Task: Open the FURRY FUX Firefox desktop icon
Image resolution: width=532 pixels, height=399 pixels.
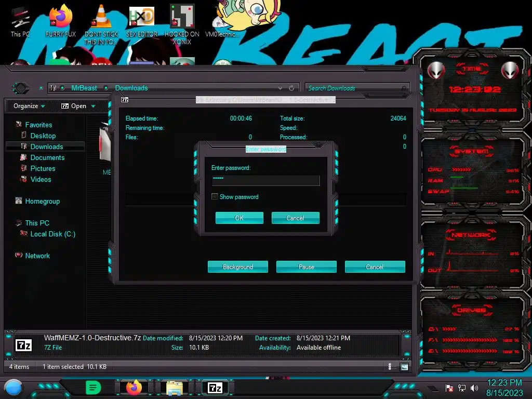Action: 60,21
